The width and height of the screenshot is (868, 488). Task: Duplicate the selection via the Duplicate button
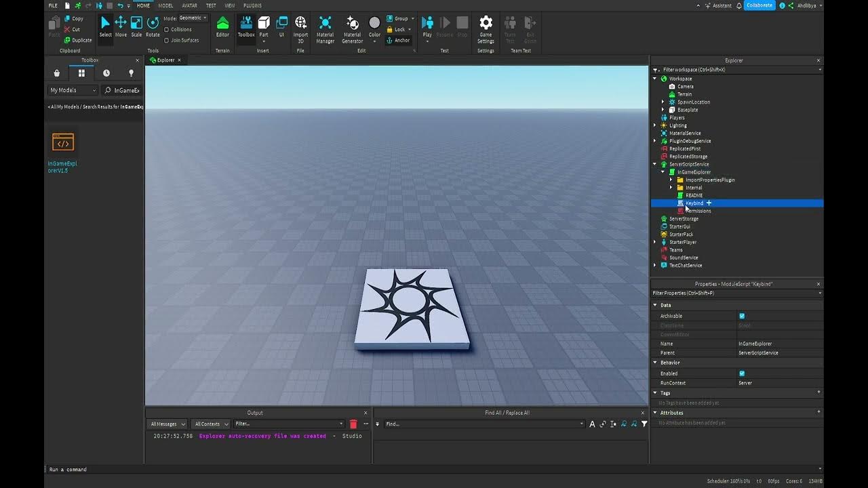pos(77,40)
